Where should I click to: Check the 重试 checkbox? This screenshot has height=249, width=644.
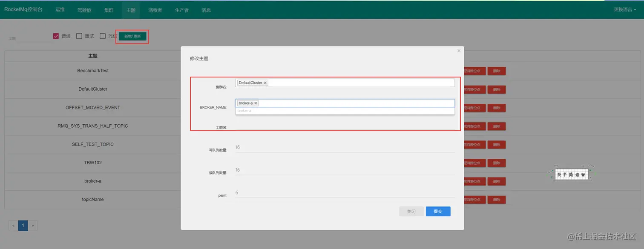click(79, 36)
